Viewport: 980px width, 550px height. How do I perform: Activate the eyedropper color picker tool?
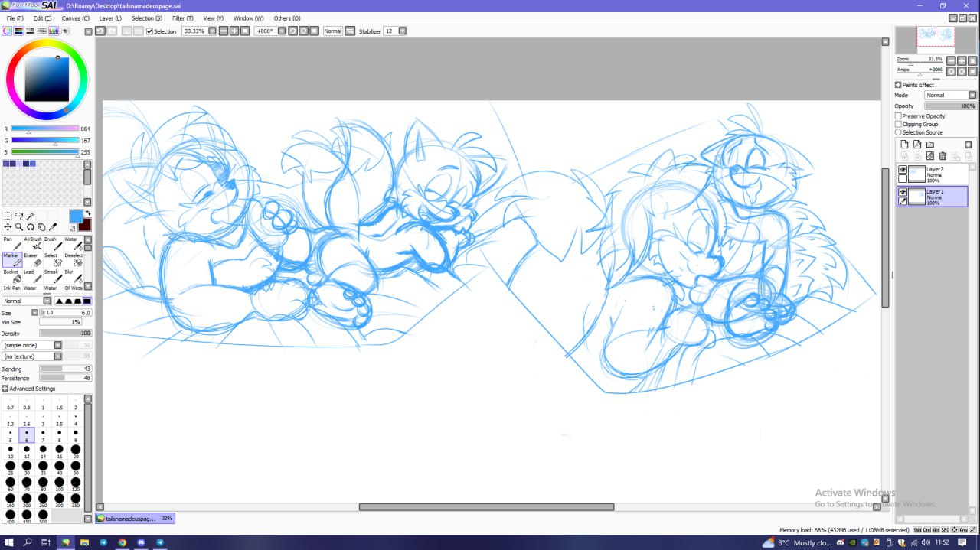[x=53, y=227]
